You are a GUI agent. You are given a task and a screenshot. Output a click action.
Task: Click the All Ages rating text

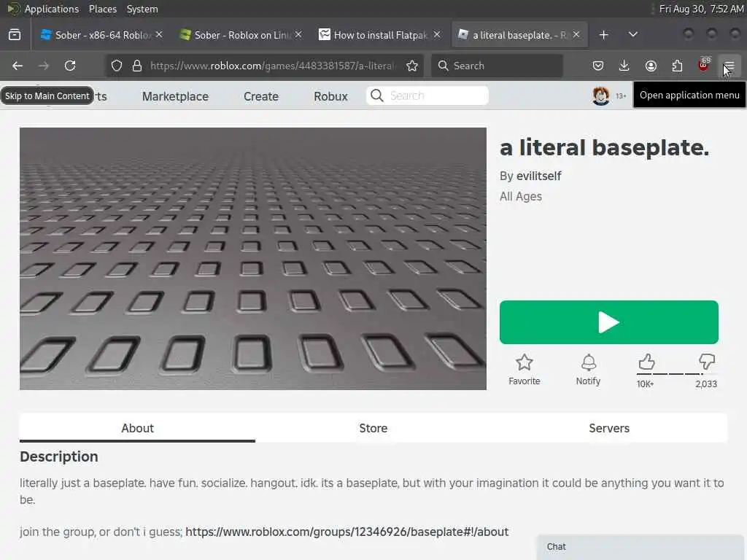[x=521, y=197]
